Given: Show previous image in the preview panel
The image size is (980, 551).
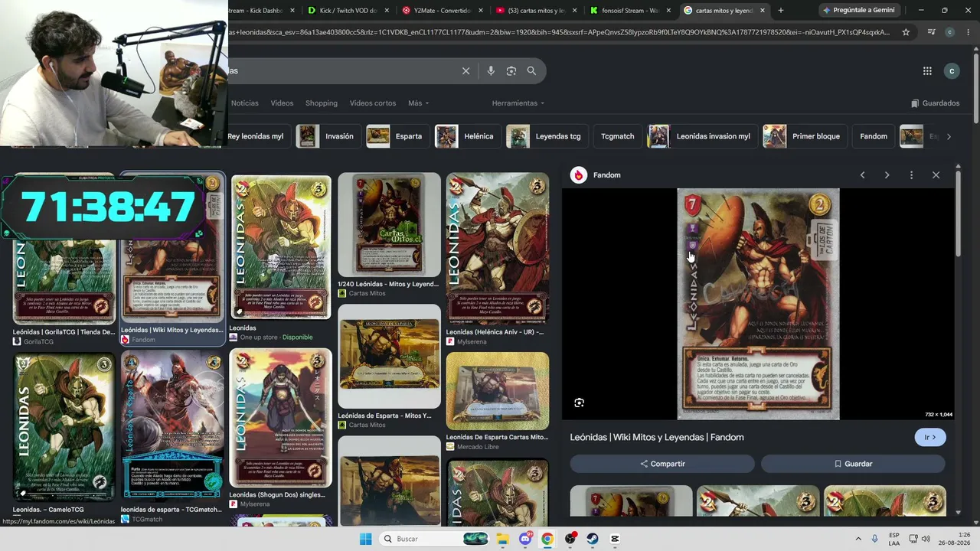Looking at the screenshot, I should pos(862,175).
